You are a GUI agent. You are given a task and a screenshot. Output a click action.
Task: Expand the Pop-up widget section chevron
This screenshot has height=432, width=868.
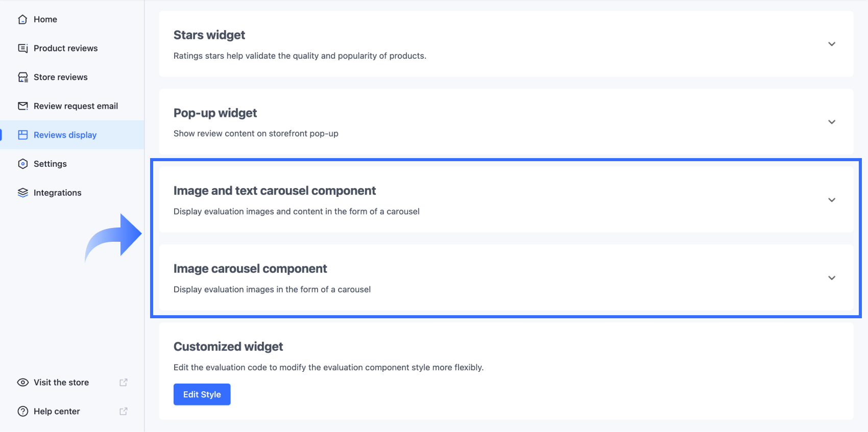pos(832,122)
